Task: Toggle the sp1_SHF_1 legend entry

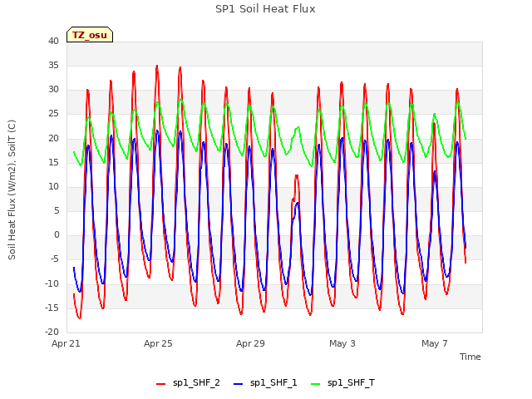Action: tap(265, 383)
